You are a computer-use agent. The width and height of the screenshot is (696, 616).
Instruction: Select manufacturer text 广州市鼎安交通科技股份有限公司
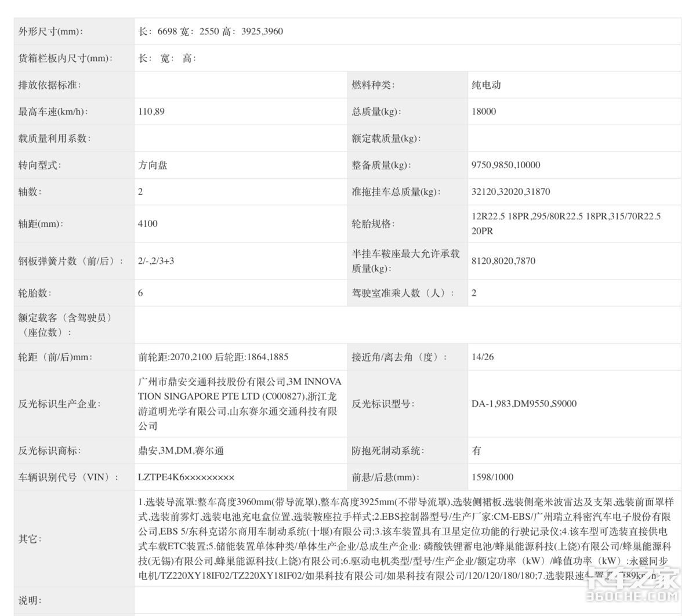212,382
